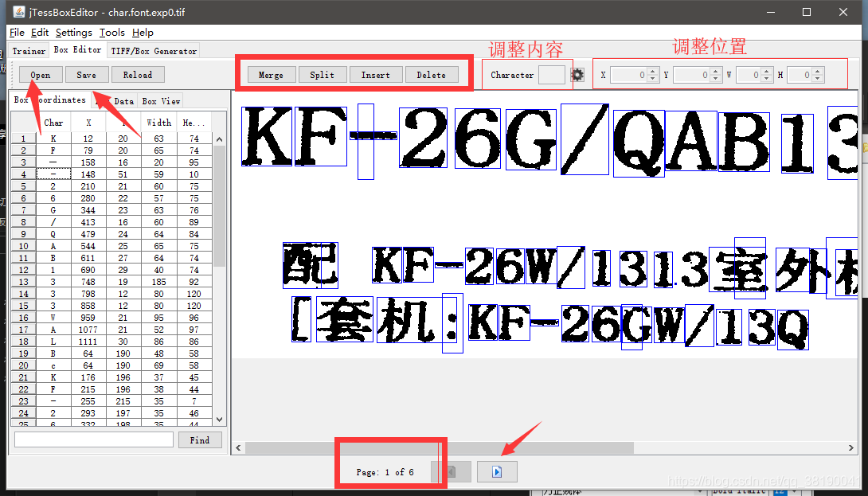
Task: Switch to the TIFF/Box Generator tab
Action: coord(154,51)
